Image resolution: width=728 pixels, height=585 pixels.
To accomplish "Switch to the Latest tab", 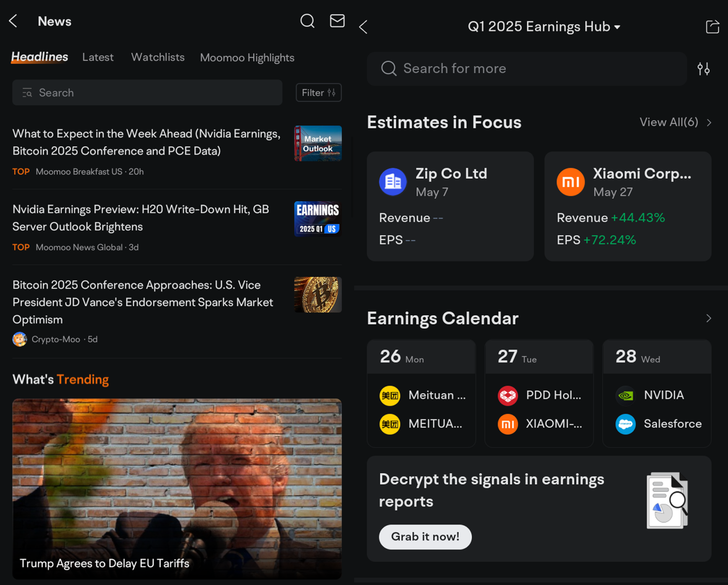I will pos(98,57).
